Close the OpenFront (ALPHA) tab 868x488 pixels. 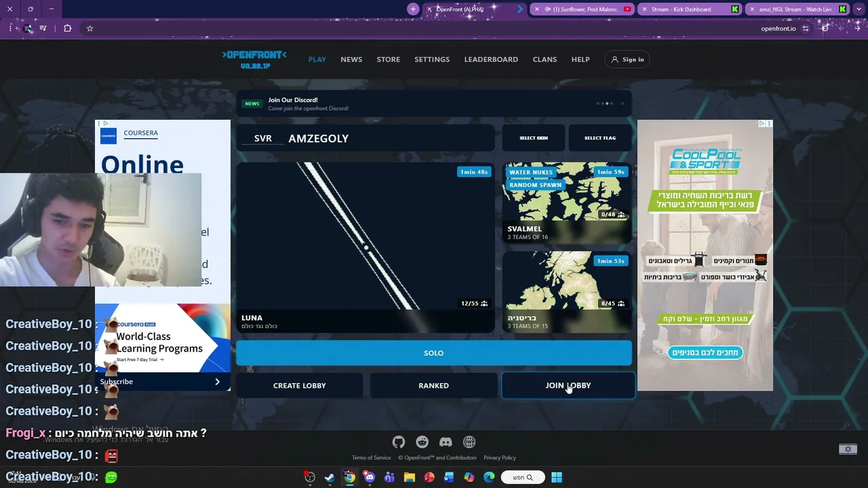coord(429,9)
